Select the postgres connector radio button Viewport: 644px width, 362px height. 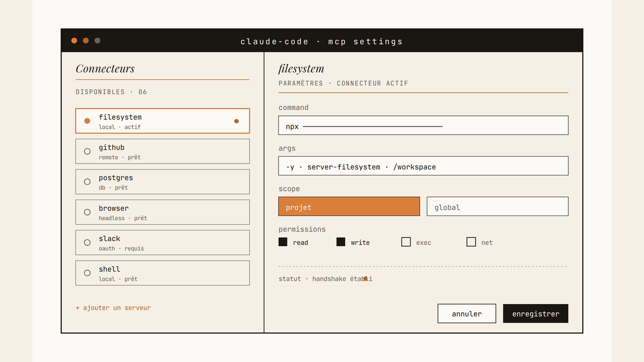tap(87, 182)
